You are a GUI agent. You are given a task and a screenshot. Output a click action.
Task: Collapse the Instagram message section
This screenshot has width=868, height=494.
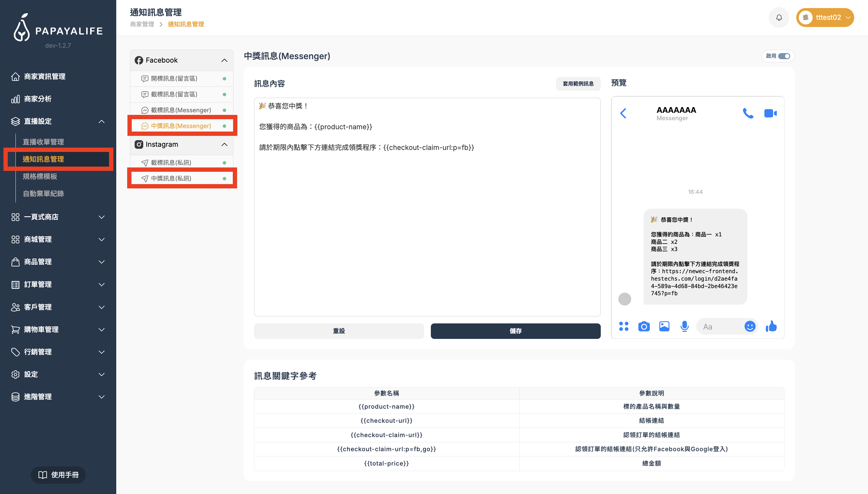224,144
